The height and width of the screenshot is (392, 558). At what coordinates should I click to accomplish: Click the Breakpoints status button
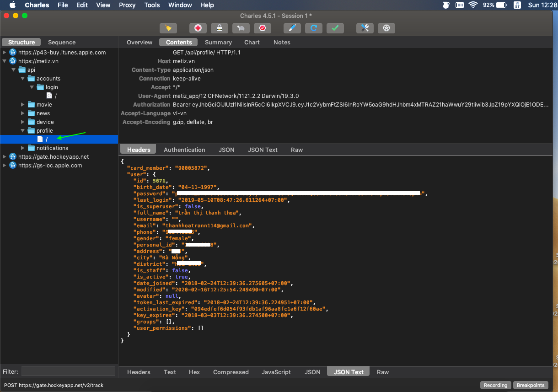tap(531, 385)
